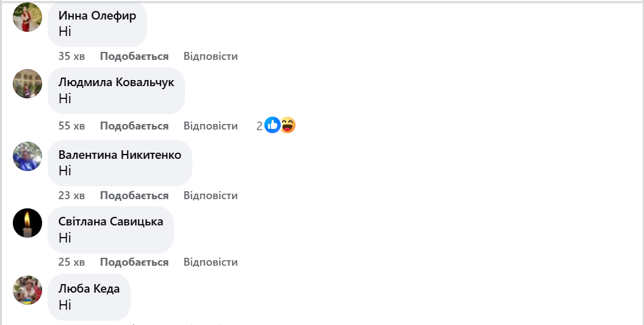This screenshot has height=325, width=644.
Task: Click the 55 хв comment timestamp
Action: tap(71, 126)
